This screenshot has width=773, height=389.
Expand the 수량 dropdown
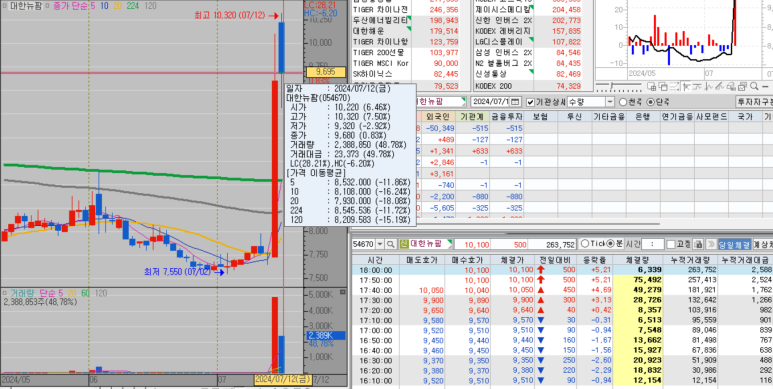(x=610, y=102)
